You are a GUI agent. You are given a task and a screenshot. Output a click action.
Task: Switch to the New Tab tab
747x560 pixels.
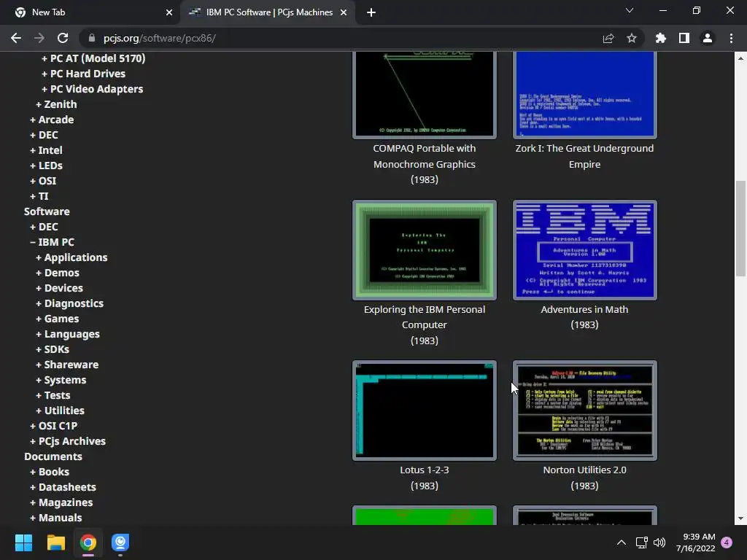pyautogui.click(x=90, y=12)
